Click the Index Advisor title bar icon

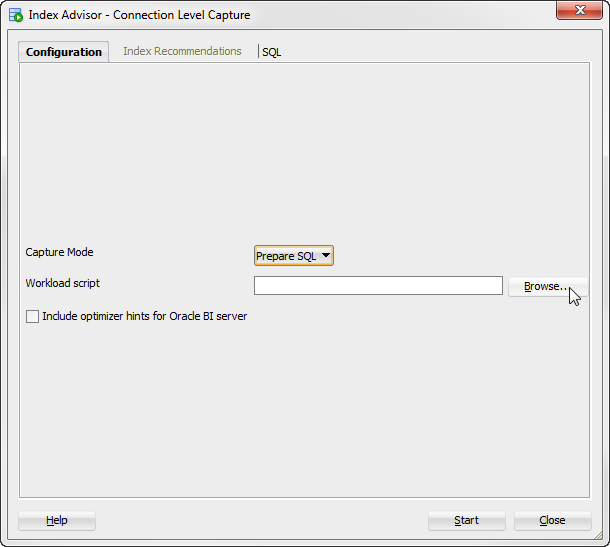click(x=16, y=15)
